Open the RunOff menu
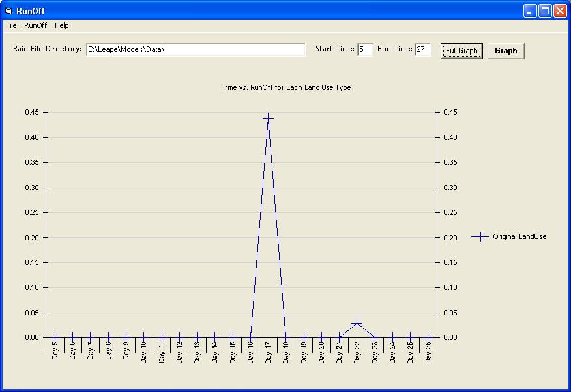The height and width of the screenshot is (392, 571). (35, 25)
